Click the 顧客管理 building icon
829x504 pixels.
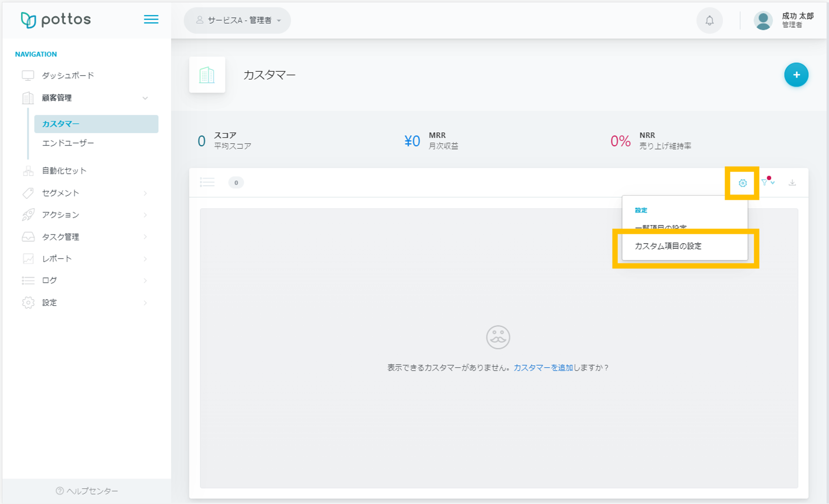pyautogui.click(x=28, y=98)
